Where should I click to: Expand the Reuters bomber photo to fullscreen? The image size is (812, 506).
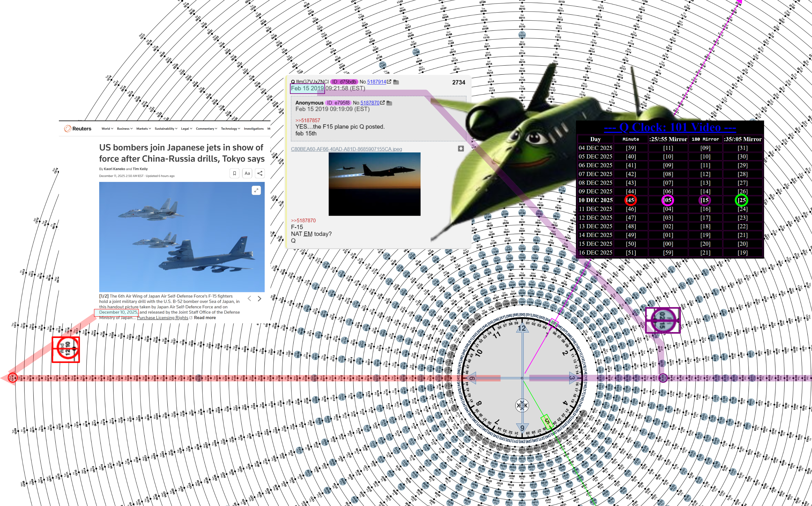[256, 190]
